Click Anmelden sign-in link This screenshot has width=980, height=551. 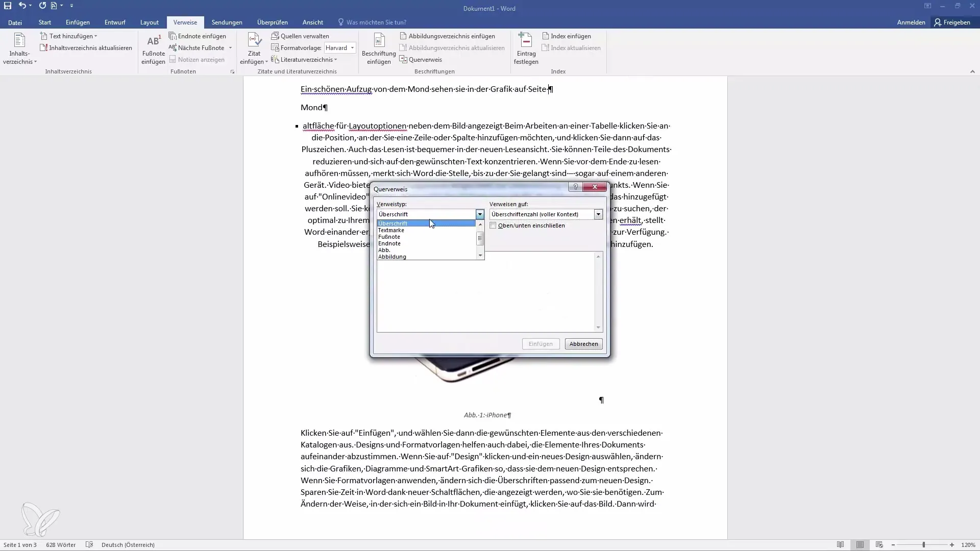click(911, 22)
